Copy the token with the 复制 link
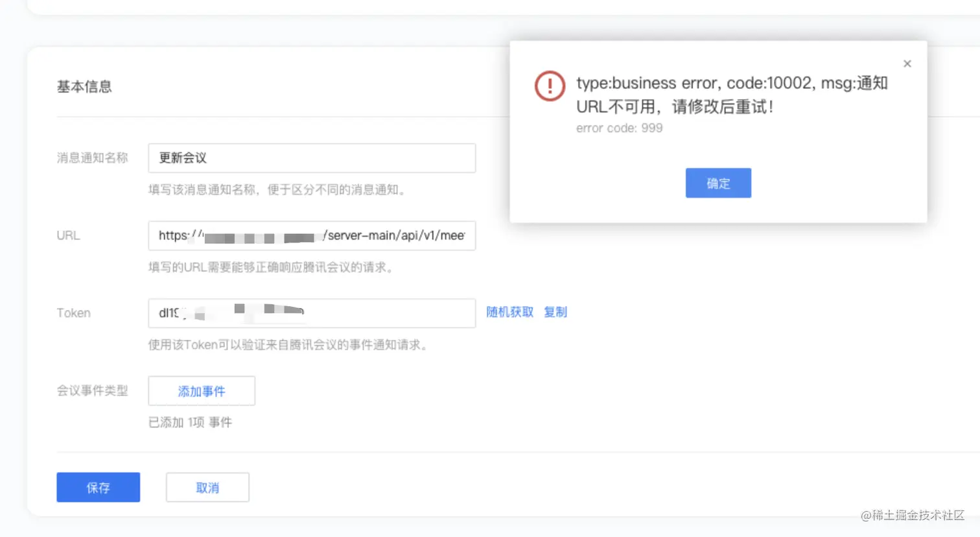This screenshot has height=537, width=980. (555, 312)
